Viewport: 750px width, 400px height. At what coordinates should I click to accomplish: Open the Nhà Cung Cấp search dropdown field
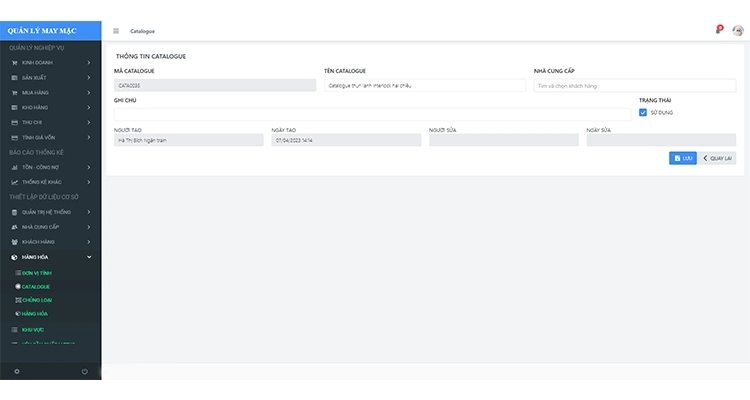(x=638, y=86)
